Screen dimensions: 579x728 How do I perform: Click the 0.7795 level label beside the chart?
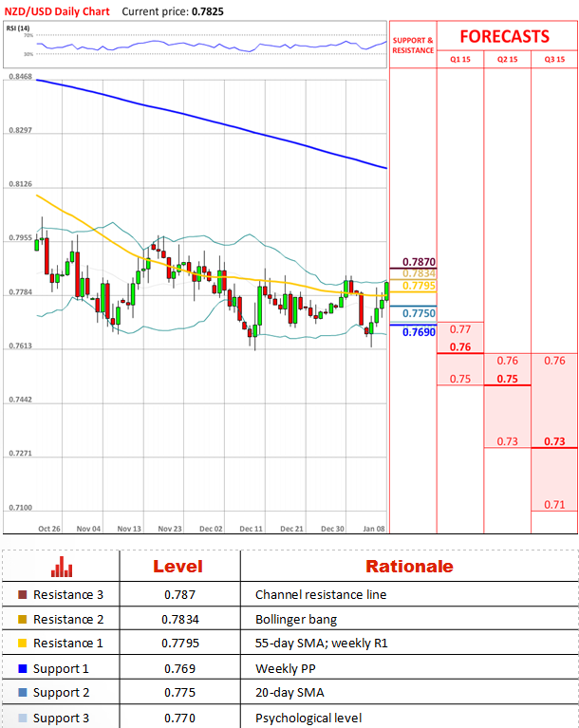click(419, 286)
